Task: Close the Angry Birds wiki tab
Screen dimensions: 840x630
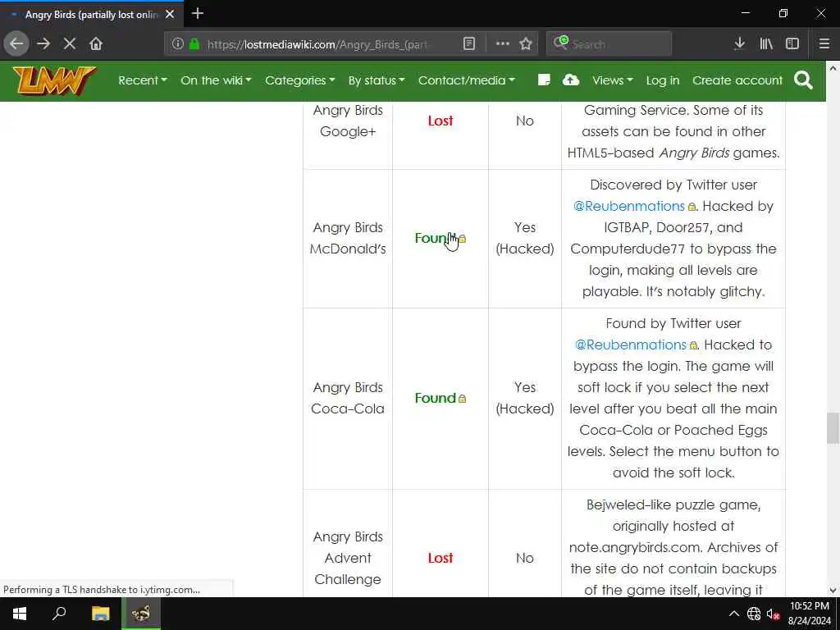Action: point(170,15)
